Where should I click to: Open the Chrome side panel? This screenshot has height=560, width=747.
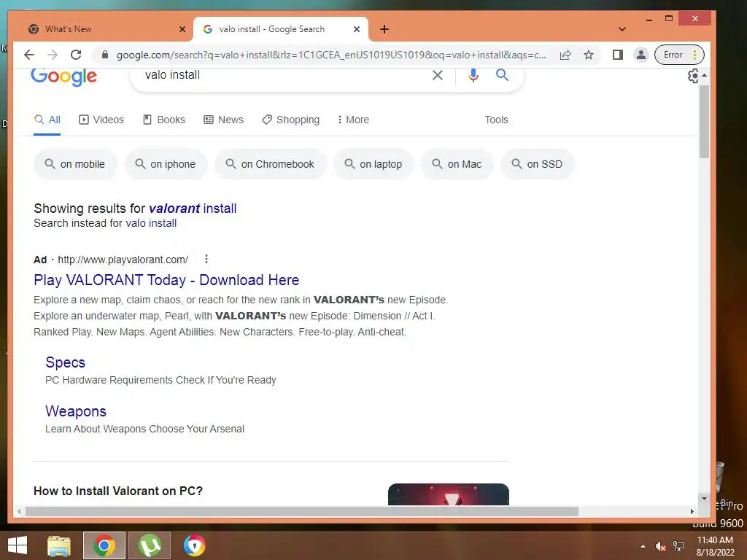(617, 55)
